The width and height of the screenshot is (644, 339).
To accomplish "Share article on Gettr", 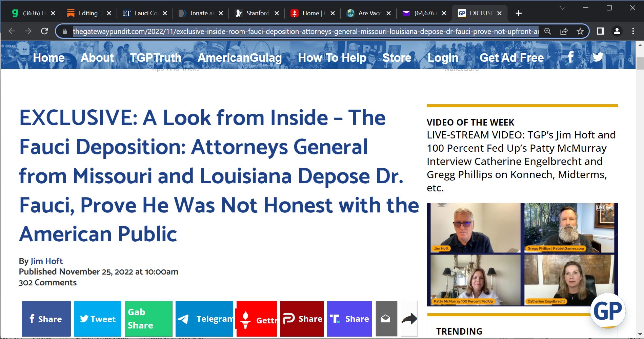I will [257, 319].
